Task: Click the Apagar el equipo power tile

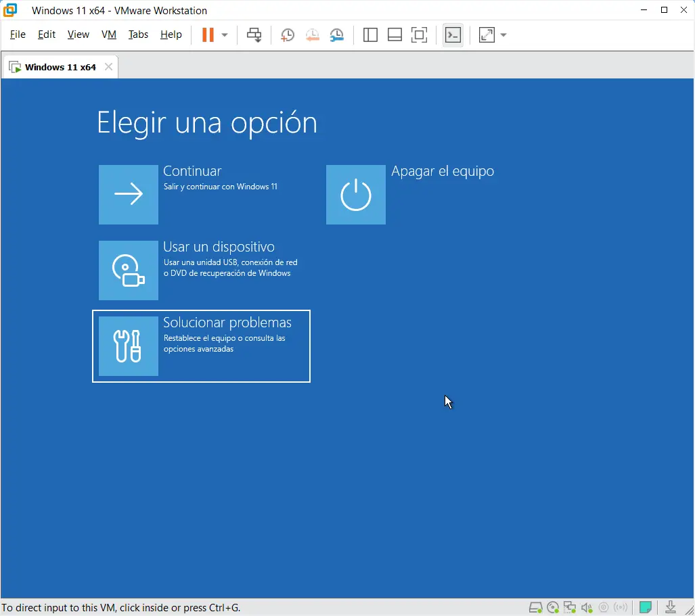Action: [355, 195]
